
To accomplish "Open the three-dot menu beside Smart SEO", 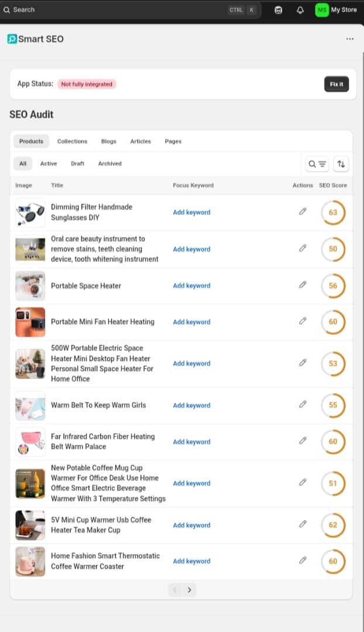I will click(x=349, y=39).
